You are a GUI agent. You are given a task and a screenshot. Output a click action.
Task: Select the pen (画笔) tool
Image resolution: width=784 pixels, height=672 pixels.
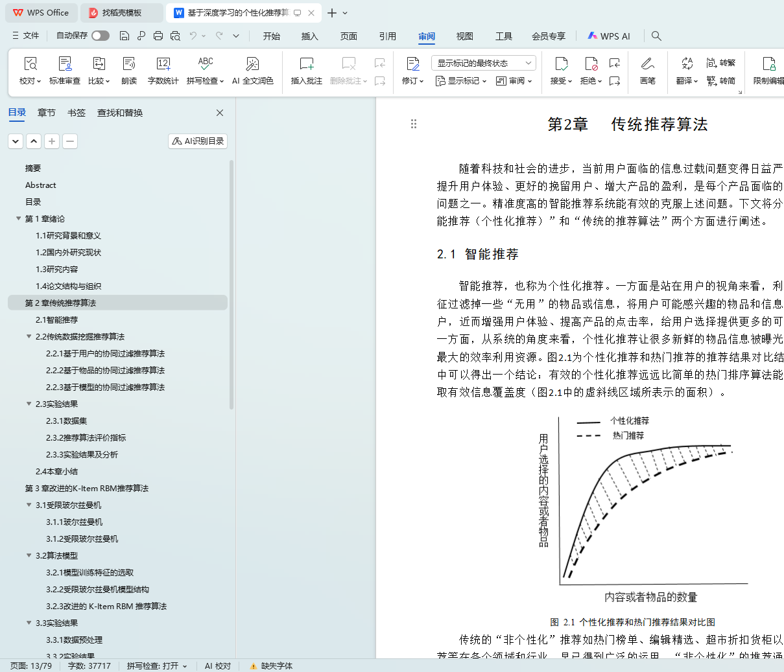[647, 64]
